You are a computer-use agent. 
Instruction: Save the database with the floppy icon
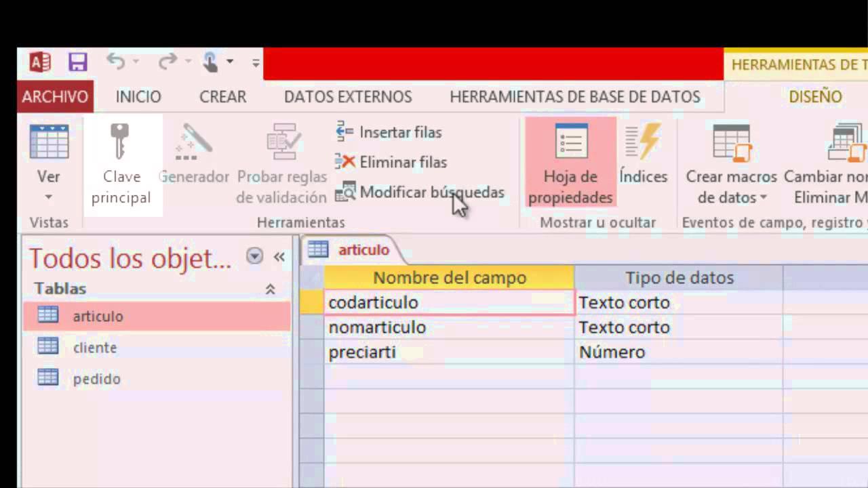(77, 62)
